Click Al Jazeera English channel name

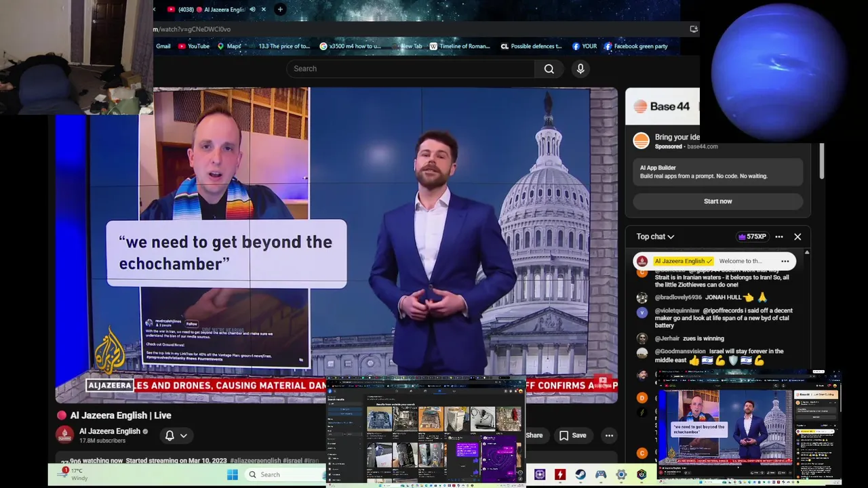[x=109, y=431]
